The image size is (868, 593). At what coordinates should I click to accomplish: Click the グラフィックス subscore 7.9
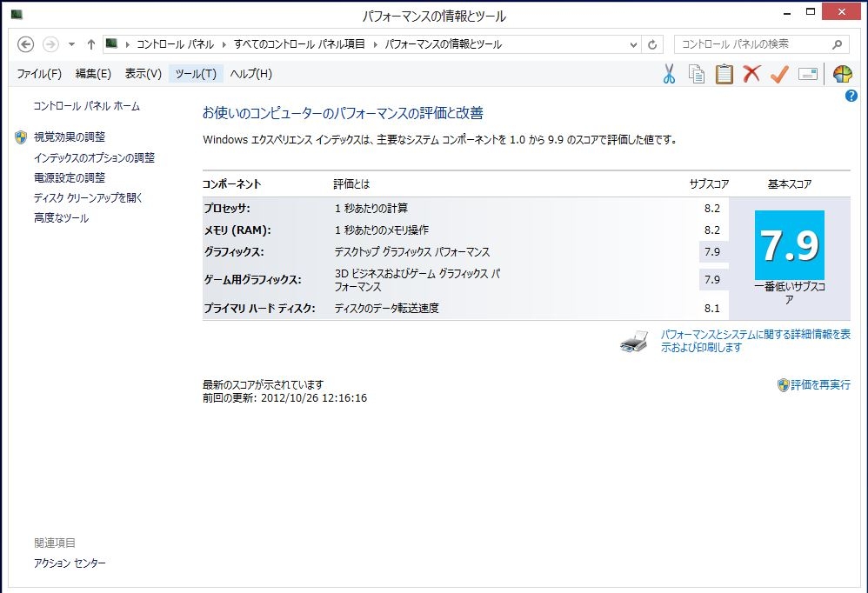point(712,252)
